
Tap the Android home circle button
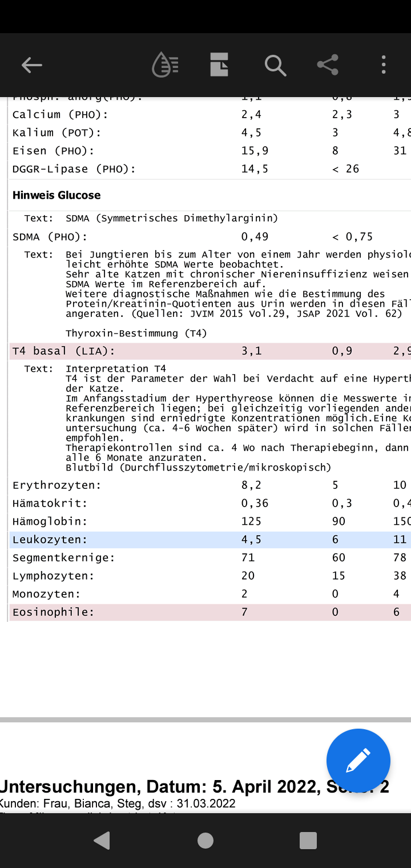point(205,841)
